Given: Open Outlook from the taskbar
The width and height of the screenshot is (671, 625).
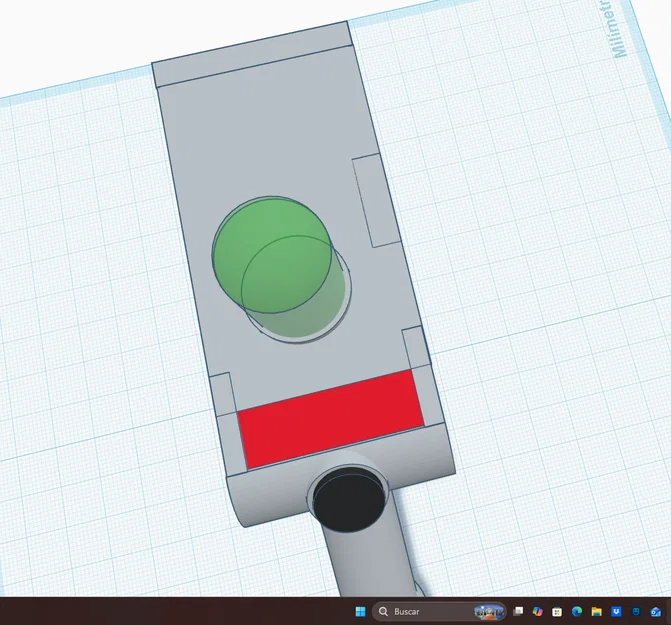Looking at the screenshot, I should pyautogui.click(x=656, y=612).
